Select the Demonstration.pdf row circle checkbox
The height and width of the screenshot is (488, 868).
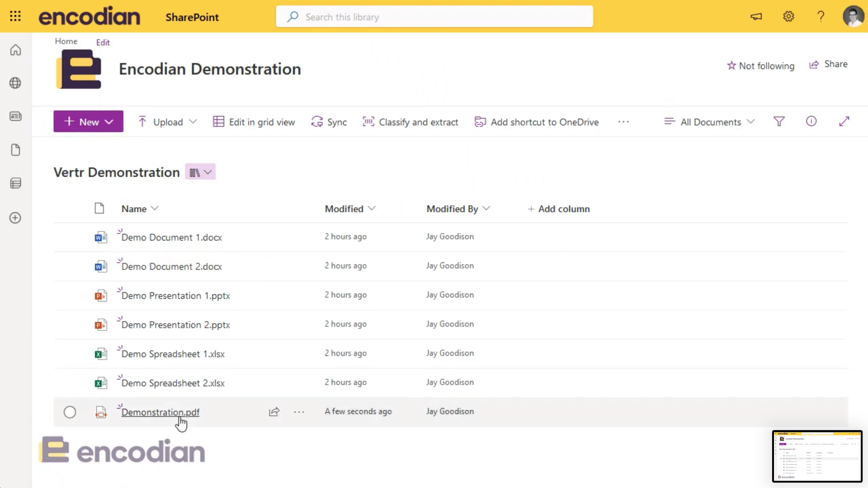(x=70, y=412)
